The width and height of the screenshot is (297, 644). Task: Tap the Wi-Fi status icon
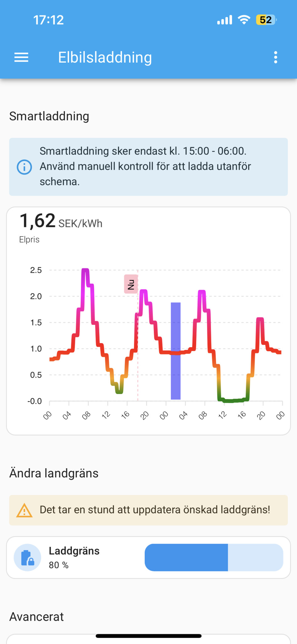pos(244,20)
